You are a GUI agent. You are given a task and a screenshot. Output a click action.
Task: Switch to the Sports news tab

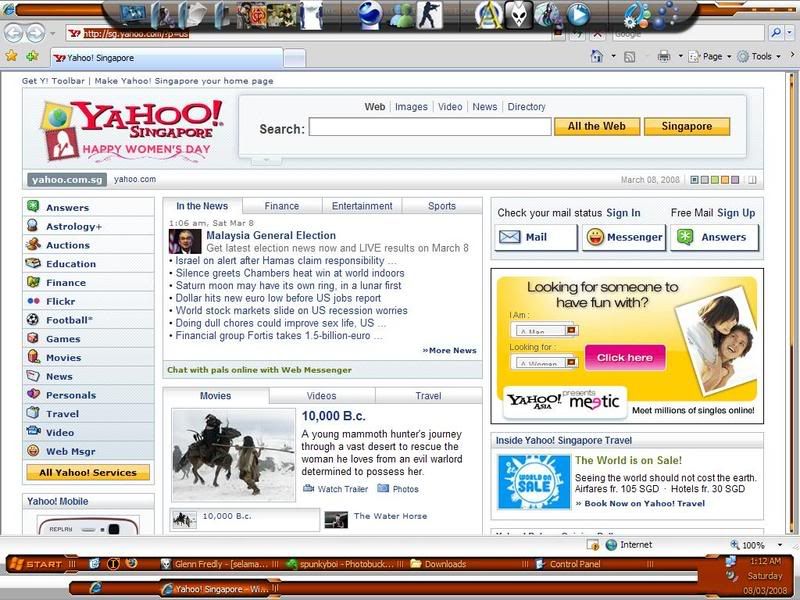click(x=442, y=206)
